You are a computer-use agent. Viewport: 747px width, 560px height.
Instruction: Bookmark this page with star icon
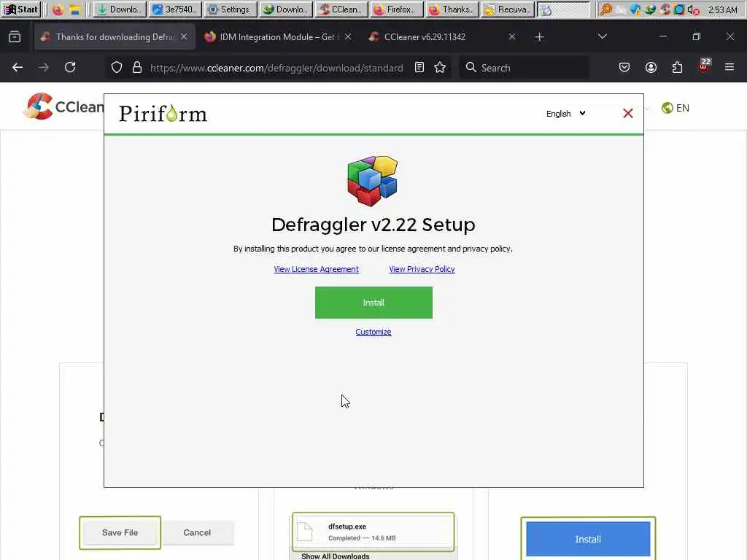pos(440,68)
